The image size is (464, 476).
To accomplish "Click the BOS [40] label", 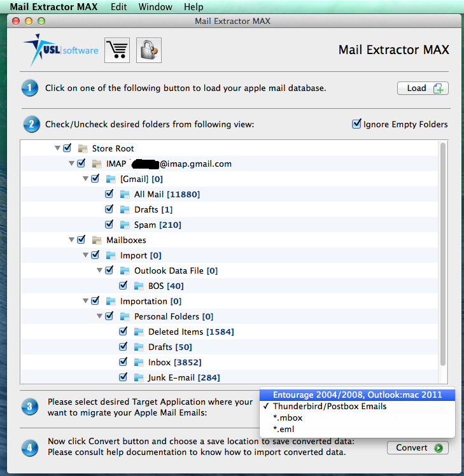I will click(x=165, y=286).
